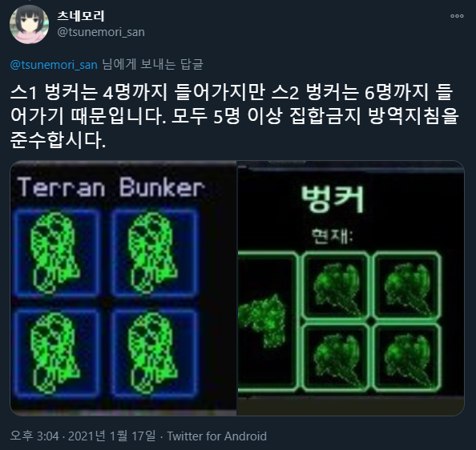This screenshot has height=450, width=476.
Task: Click the bottom-middle marine slot in 벙커 panel
Action: [x=335, y=356]
